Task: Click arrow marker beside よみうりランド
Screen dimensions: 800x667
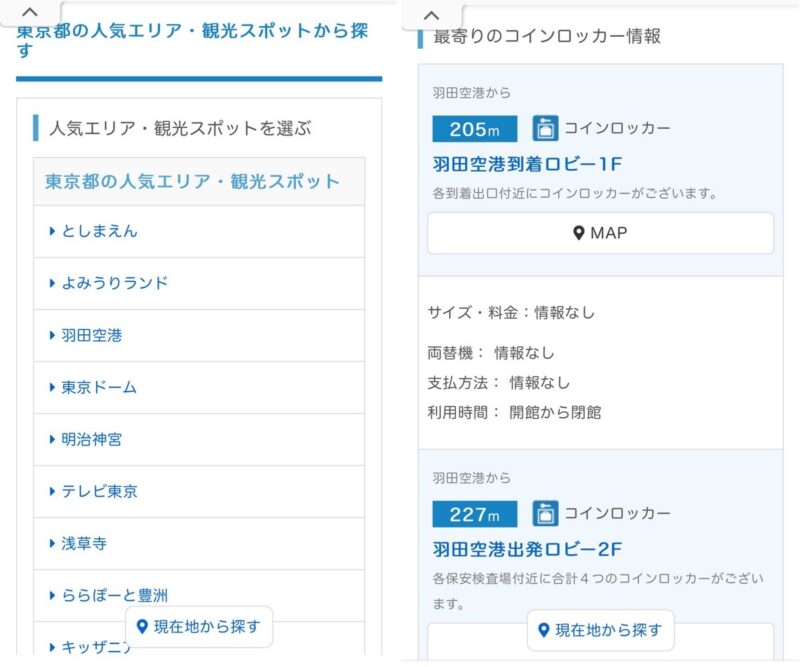Action: click(52, 283)
